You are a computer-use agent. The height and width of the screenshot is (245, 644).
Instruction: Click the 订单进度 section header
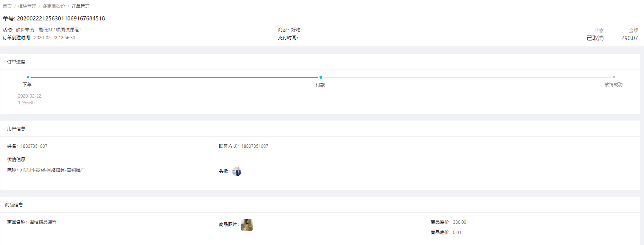coord(16,62)
